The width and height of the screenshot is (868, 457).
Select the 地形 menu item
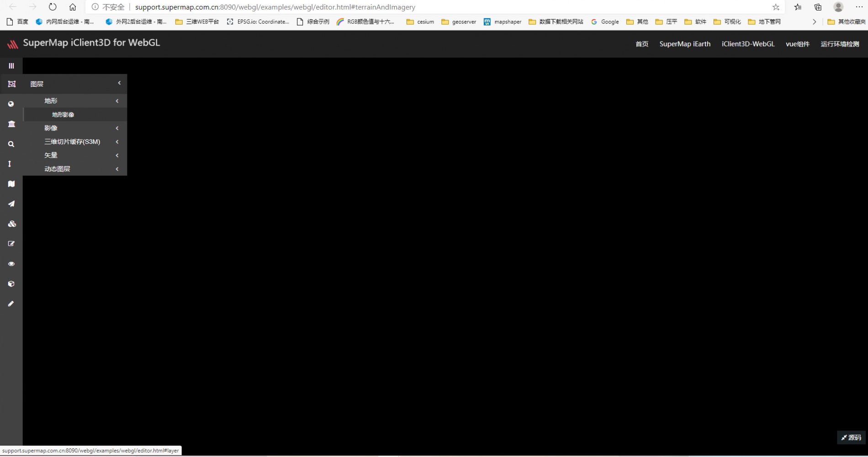[x=75, y=101]
